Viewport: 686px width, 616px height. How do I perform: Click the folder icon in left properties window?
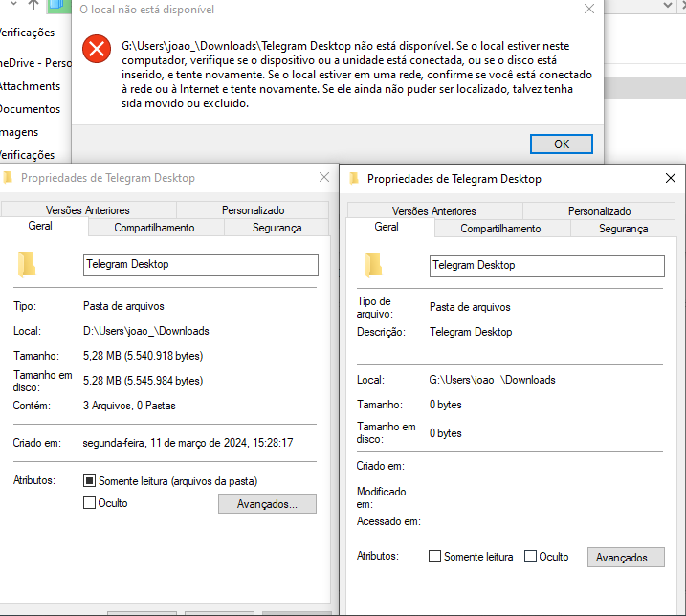click(27, 264)
